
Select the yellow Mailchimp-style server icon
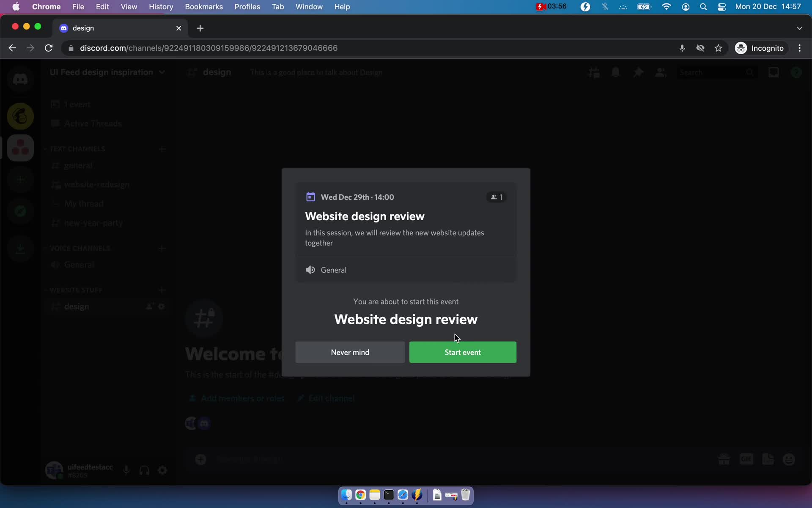click(x=20, y=116)
